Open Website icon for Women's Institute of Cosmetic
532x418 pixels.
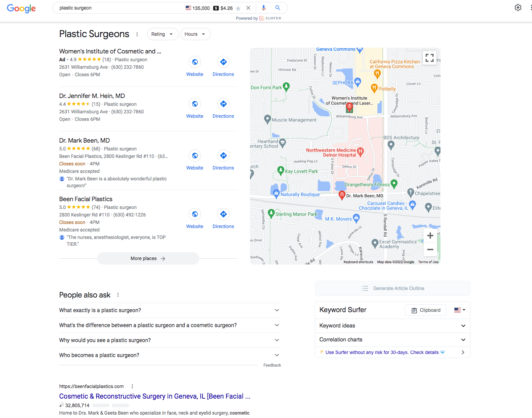pyautogui.click(x=195, y=62)
